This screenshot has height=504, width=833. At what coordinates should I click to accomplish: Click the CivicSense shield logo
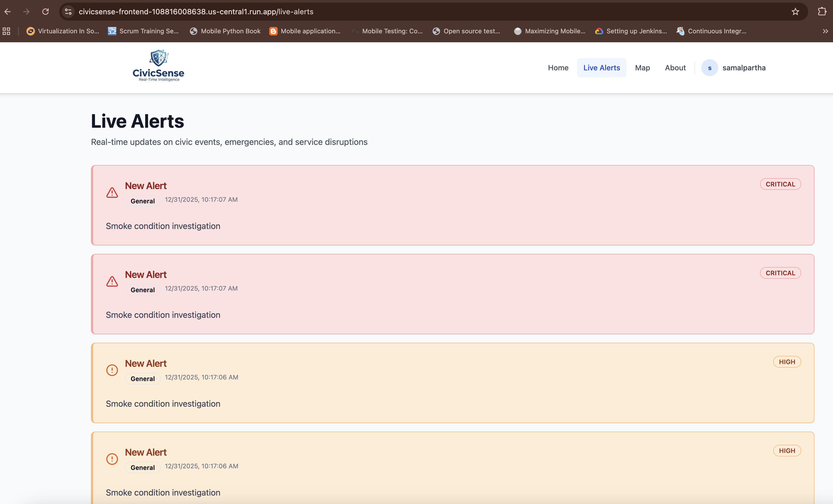[159, 58]
